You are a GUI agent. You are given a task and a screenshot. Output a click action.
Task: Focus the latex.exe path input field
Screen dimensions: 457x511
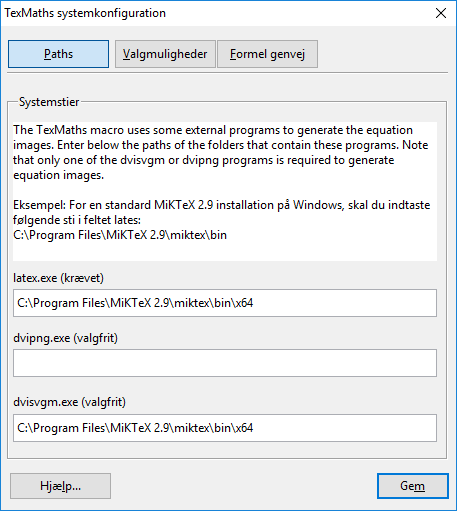click(225, 303)
